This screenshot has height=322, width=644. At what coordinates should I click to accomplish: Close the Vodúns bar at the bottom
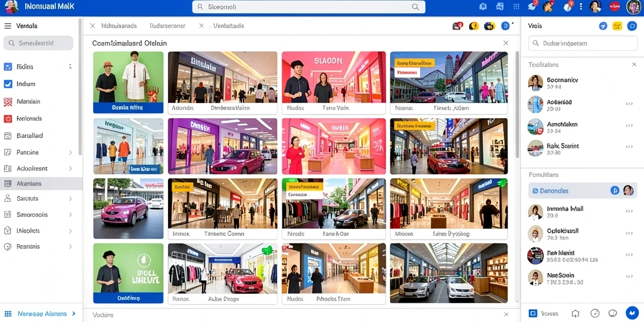tap(506, 314)
